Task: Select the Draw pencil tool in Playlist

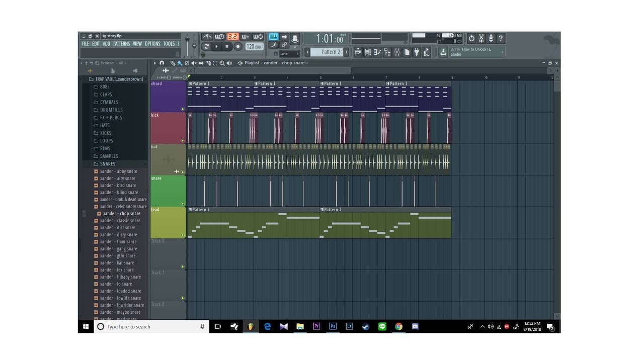Action: tap(173, 63)
